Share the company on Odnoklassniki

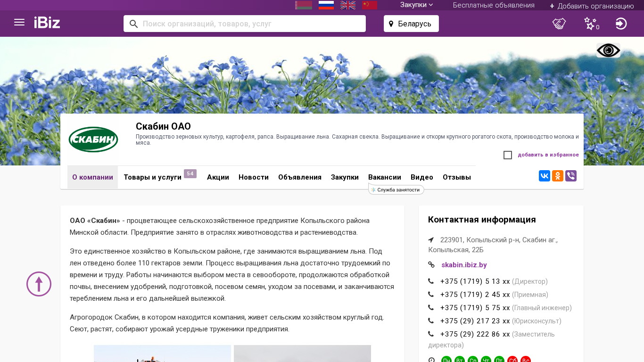(558, 176)
